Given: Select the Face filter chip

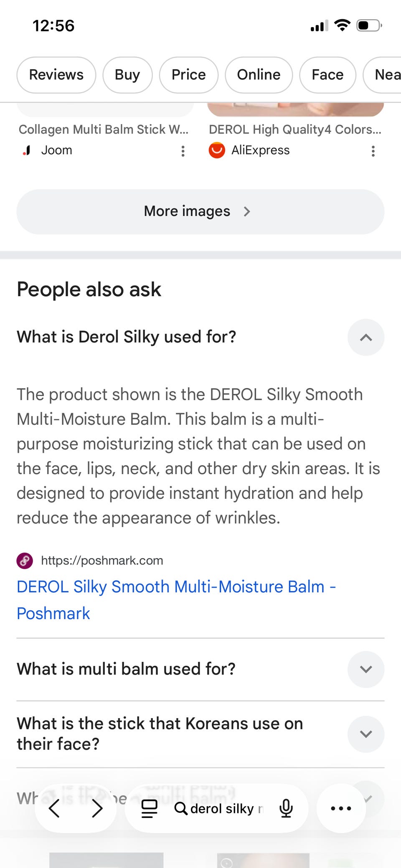Looking at the screenshot, I should click(x=327, y=75).
